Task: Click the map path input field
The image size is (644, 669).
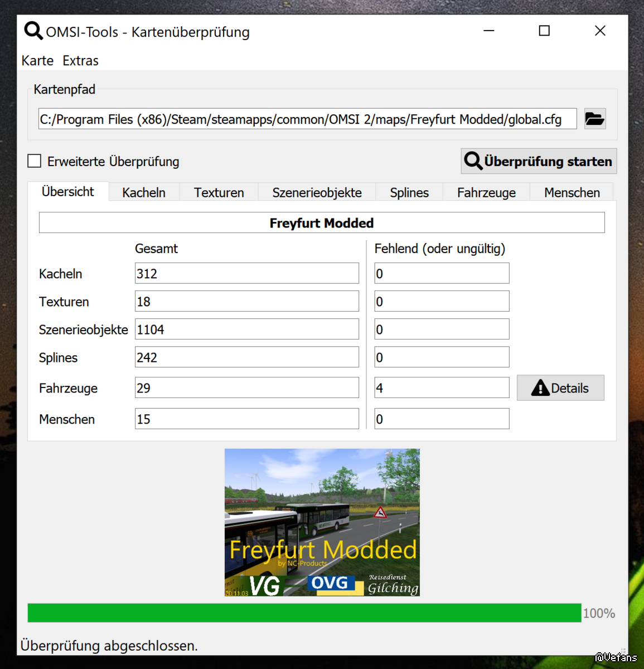Action: pyautogui.click(x=307, y=119)
